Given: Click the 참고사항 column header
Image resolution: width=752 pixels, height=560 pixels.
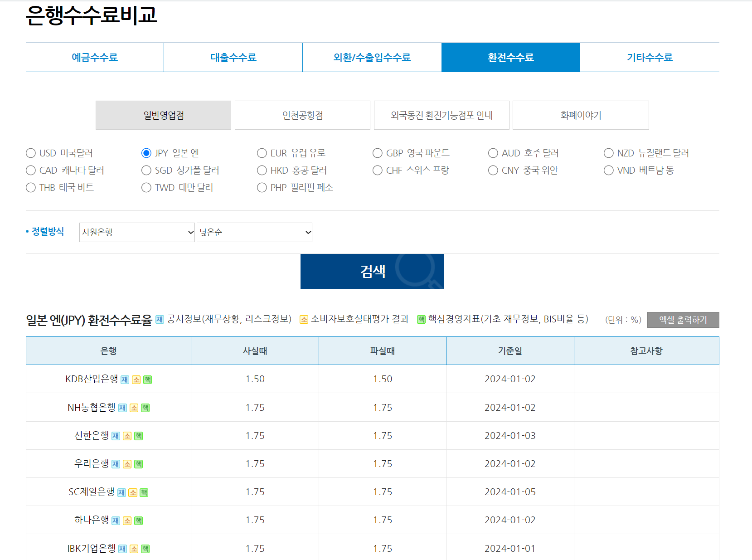Looking at the screenshot, I should (x=646, y=351).
